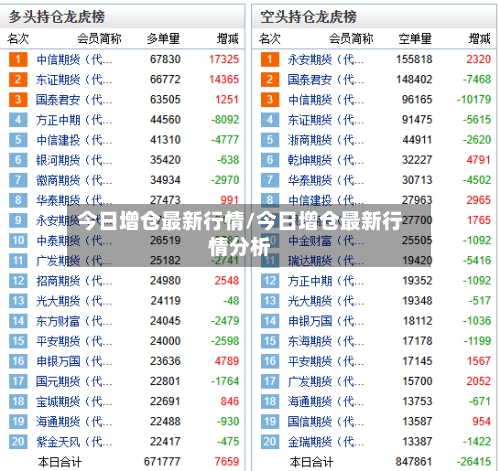The height and width of the screenshot is (471, 500).
Task: Select 招商期货 member link
Action: [x=74, y=281]
